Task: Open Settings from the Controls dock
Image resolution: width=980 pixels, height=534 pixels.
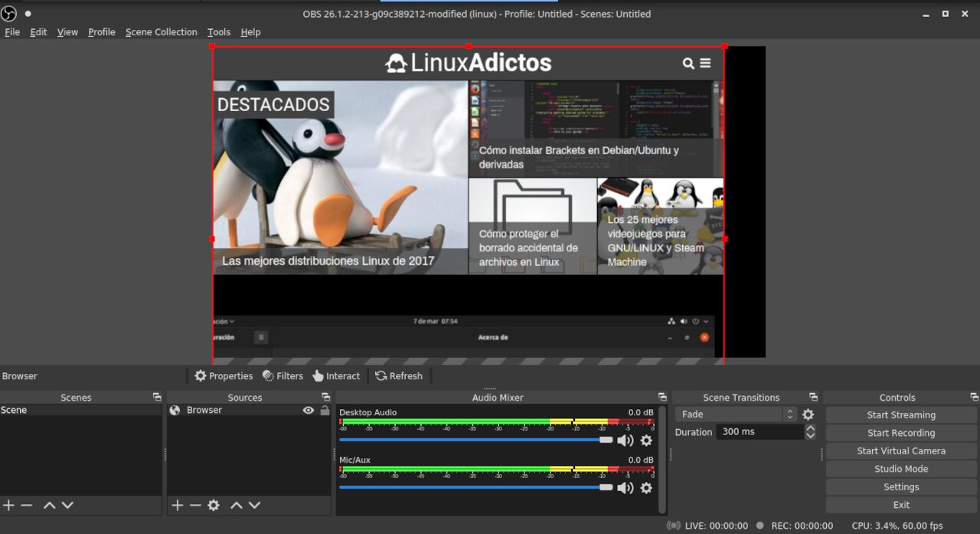Action: pos(901,486)
